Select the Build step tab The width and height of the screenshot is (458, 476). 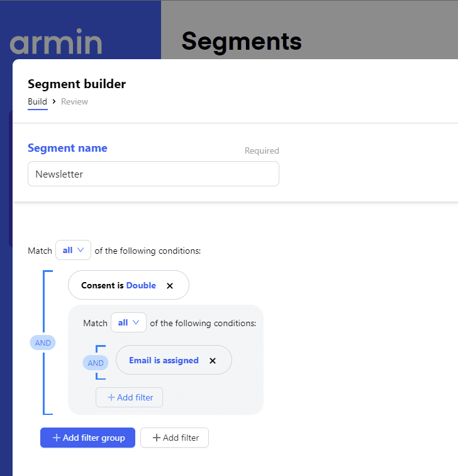tap(37, 101)
